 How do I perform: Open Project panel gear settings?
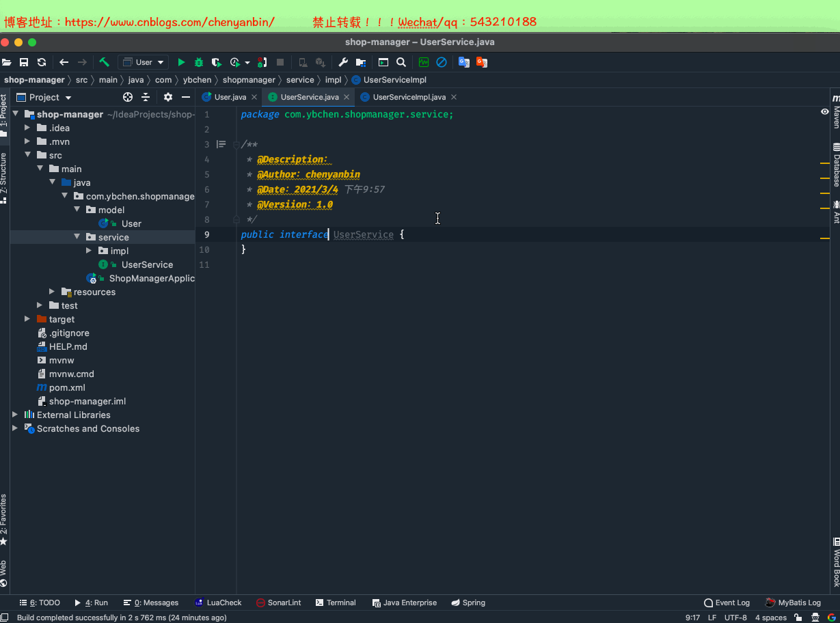pyautogui.click(x=168, y=97)
